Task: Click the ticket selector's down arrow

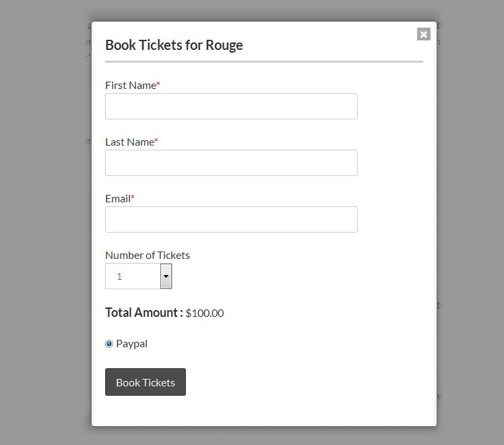Action: (x=166, y=276)
